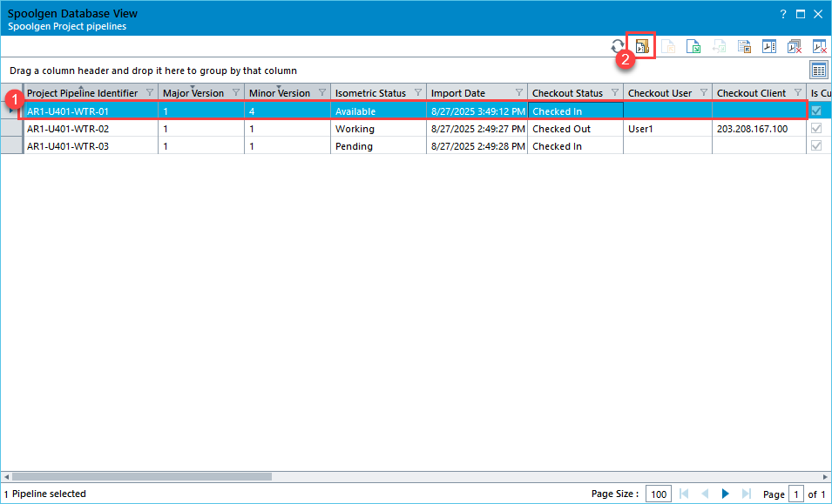The width and height of the screenshot is (832, 504).
Task: Click the check-in icon with green arrow
Action: pyautogui.click(x=693, y=47)
